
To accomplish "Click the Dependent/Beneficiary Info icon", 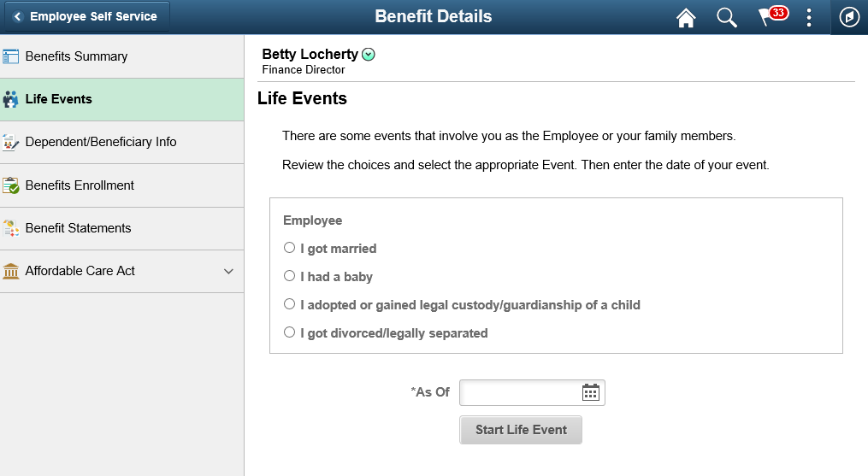I will [10, 142].
